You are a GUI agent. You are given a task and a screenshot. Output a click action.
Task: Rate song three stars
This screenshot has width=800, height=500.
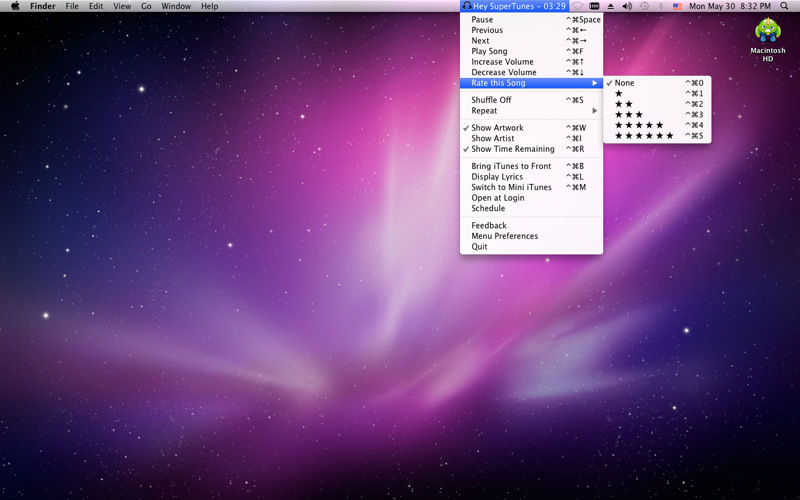point(657,115)
